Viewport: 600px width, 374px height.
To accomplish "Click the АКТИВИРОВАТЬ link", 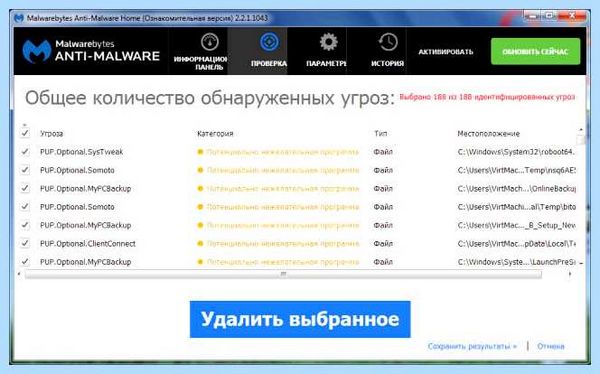I will (446, 52).
